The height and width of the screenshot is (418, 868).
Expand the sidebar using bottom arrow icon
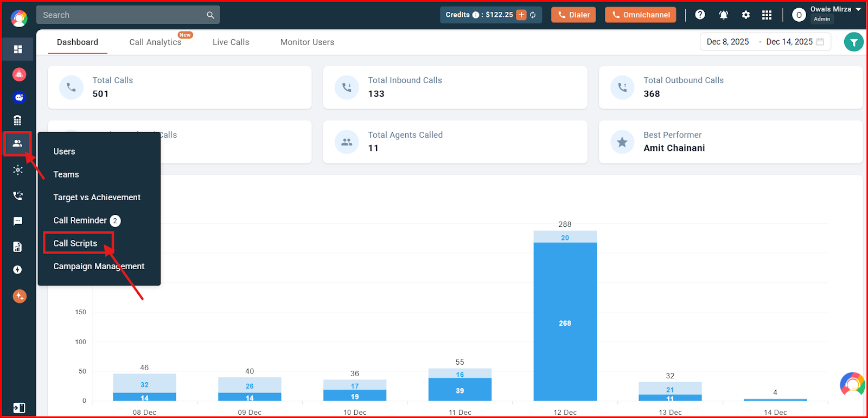click(19, 408)
